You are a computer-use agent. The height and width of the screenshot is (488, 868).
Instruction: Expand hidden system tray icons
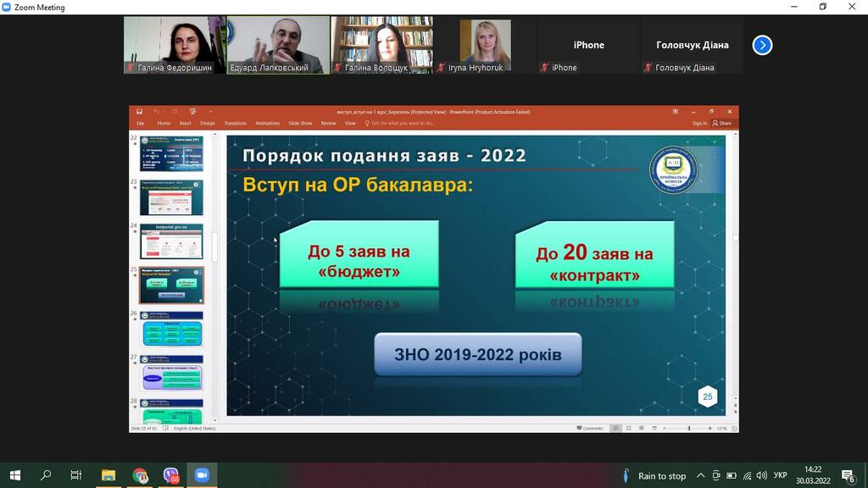click(x=700, y=475)
